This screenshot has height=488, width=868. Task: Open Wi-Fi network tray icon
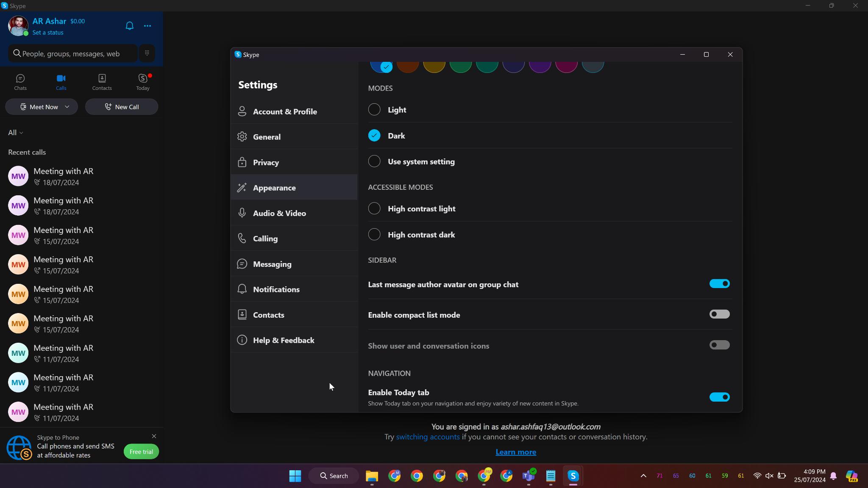(757, 476)
